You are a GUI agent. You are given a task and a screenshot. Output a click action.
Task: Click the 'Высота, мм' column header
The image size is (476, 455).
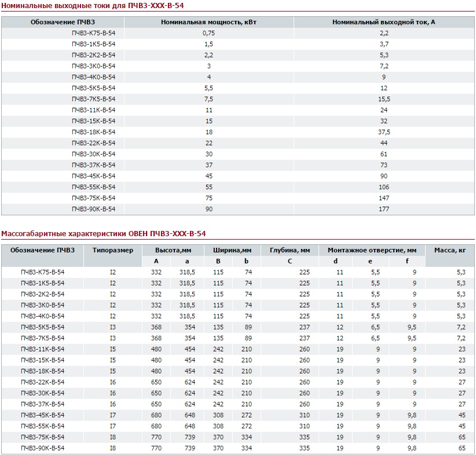(x=173, y=251)
